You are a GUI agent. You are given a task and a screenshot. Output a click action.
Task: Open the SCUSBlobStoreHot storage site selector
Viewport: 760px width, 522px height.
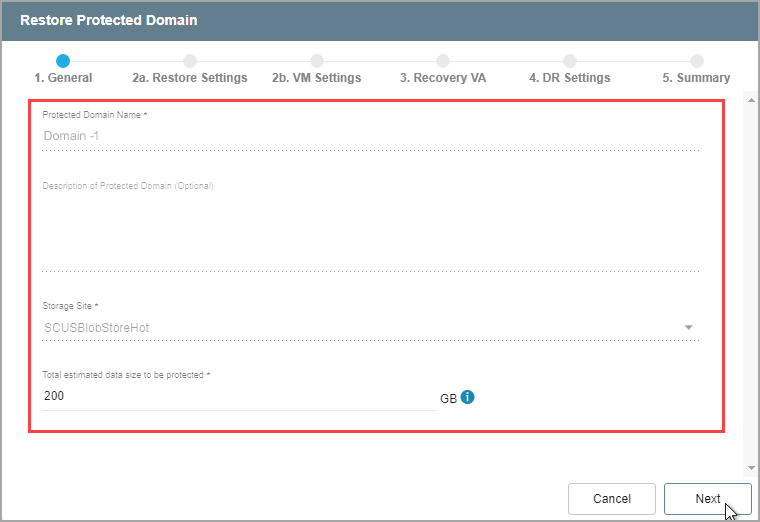360,328
